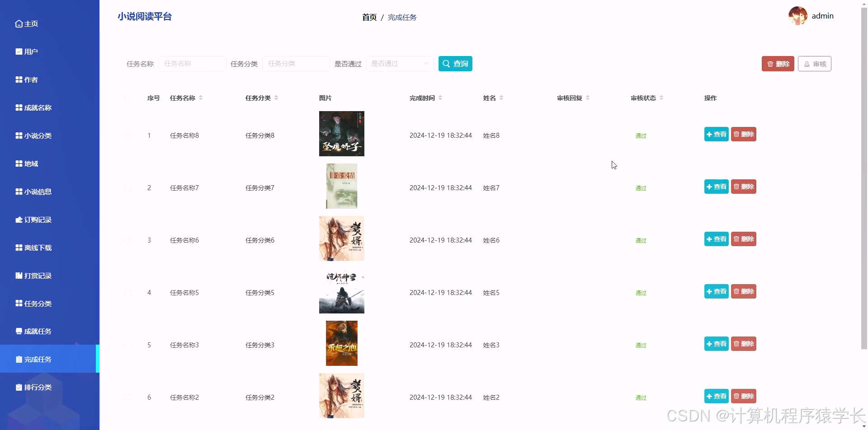Click the 任务分类6 cell
The image size is (868, 430).
(x=260, y=240)
